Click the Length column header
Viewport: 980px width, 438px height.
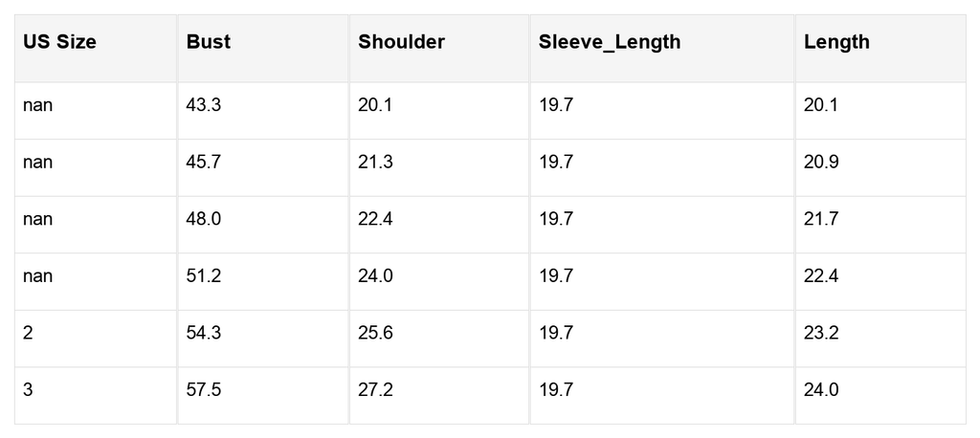point(836,42)
